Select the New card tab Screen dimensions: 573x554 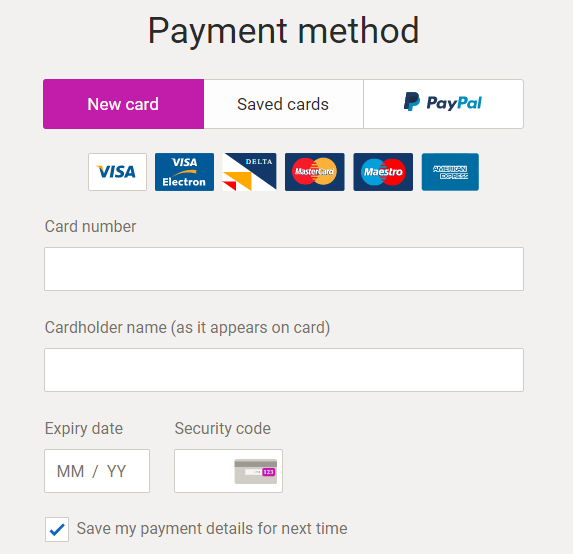pyautogui.click(x=124, y=104)
